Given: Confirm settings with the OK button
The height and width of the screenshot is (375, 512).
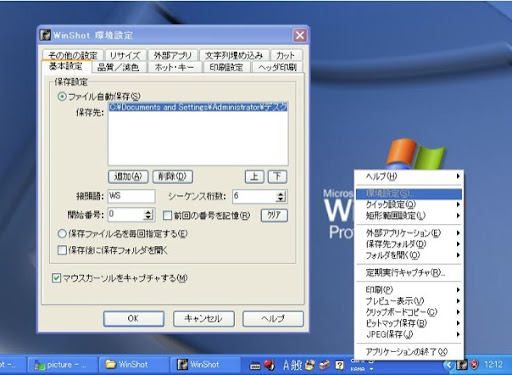Looking at the screenshot, I should (133, 319).
